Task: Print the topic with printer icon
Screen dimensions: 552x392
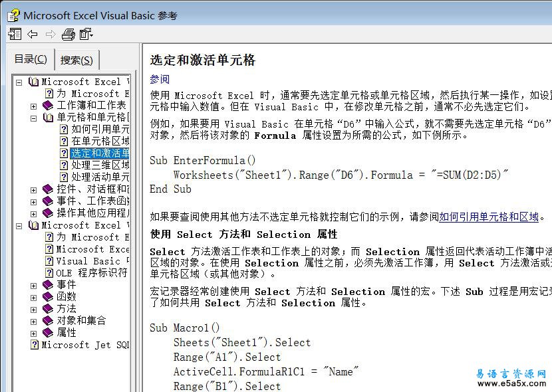Action: tap(69, 34)
